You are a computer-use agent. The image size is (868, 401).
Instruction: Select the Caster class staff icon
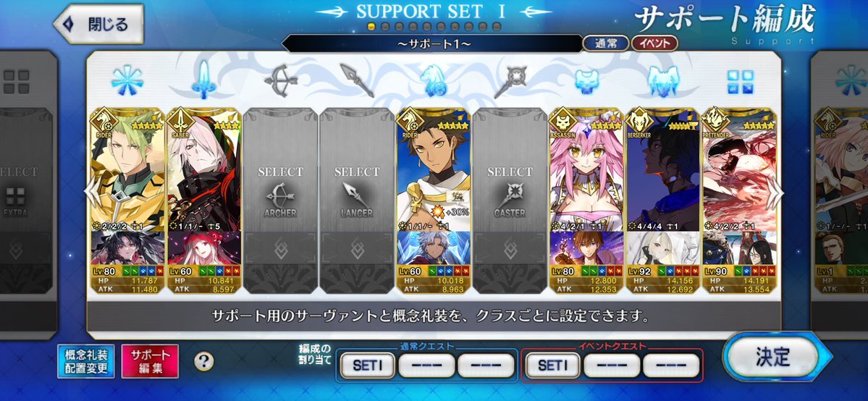510,81
